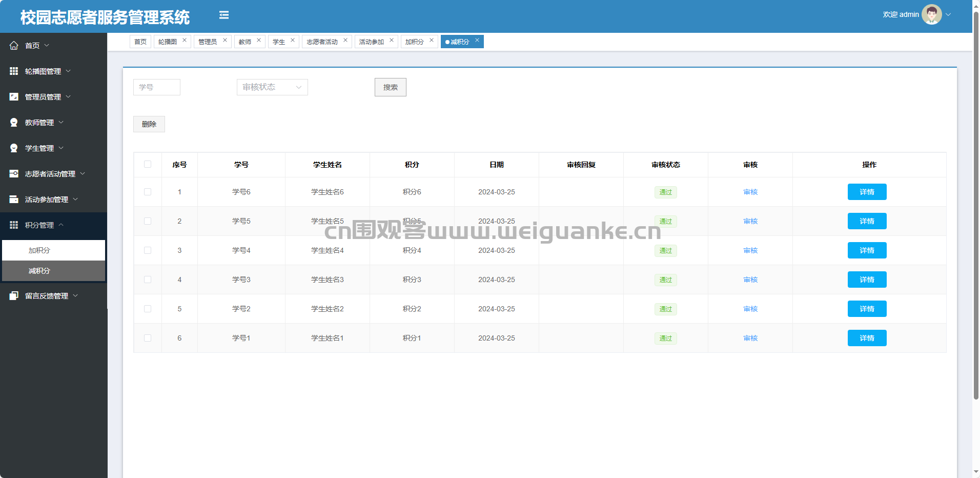Select the checkbox for 学号3 row
This screenshot has height=478, width=980.
(x=148, y=280)
